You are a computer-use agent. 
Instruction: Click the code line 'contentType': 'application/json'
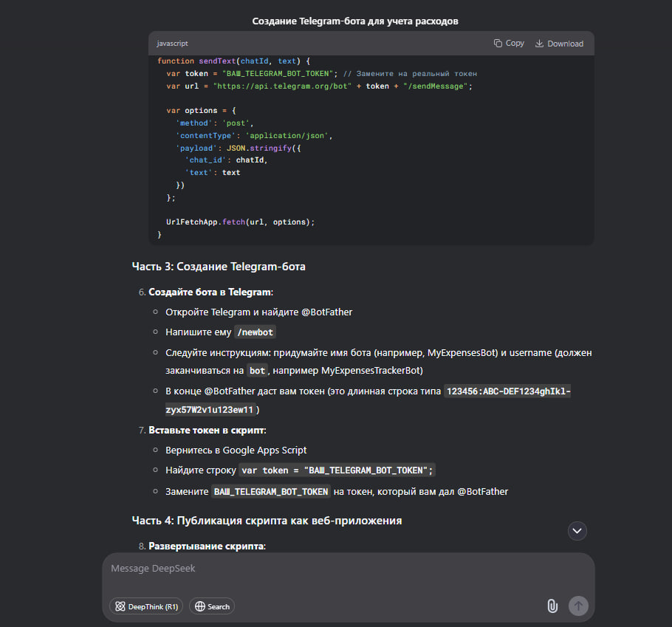254,135
